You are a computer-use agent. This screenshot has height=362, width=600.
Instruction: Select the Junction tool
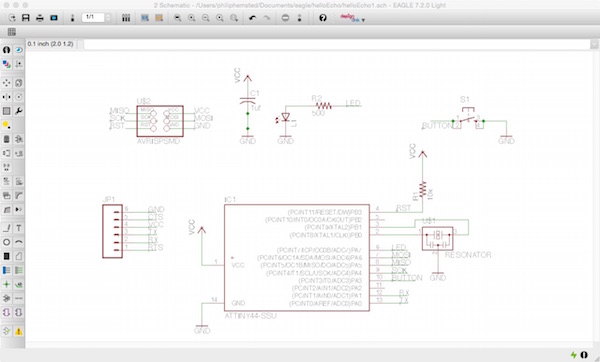(x=7, y=284)
